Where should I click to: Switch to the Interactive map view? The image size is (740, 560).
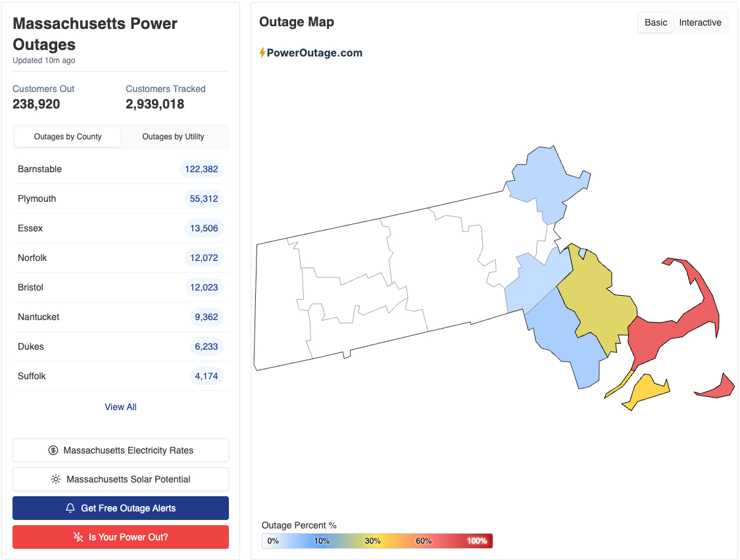700,22
